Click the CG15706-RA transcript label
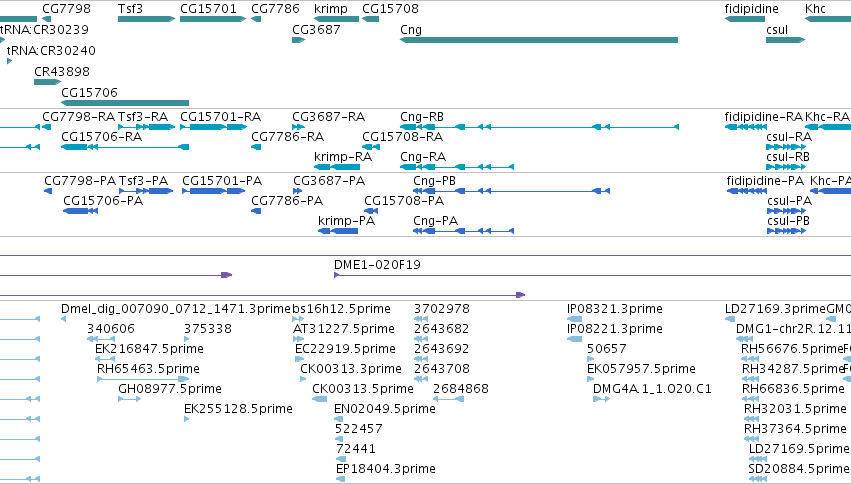 pyautogui.click(x=101, y=137)
